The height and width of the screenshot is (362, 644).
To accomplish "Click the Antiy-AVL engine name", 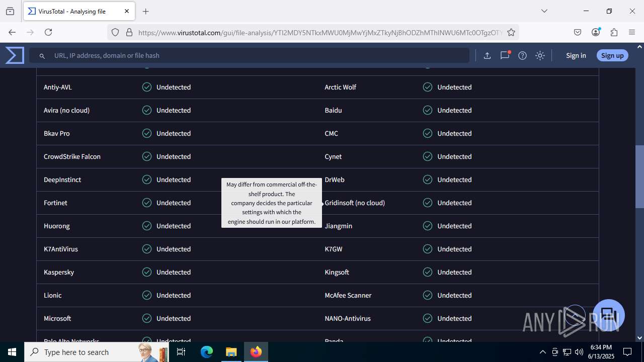I will coord(58,87).
